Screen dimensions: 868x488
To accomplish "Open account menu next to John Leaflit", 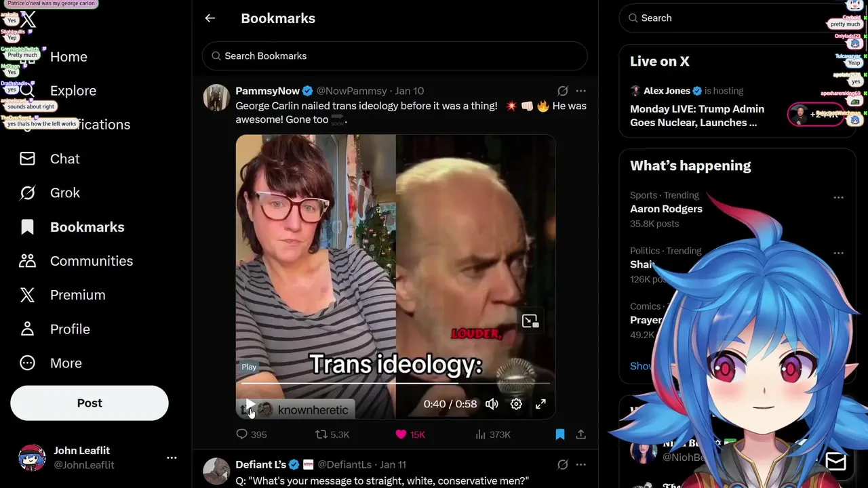I will pyautogui.click(x=172, y=457).
